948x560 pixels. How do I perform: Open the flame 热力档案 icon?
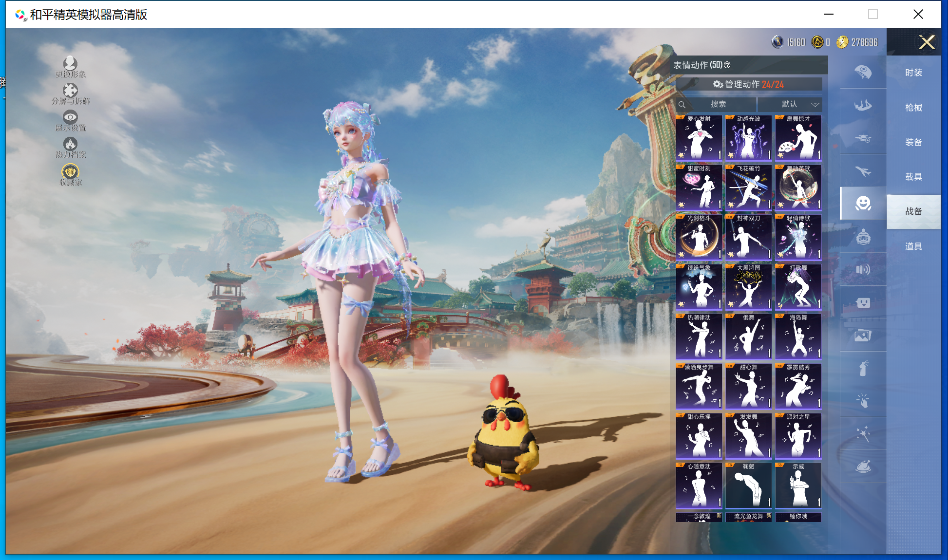pos(70,144)
